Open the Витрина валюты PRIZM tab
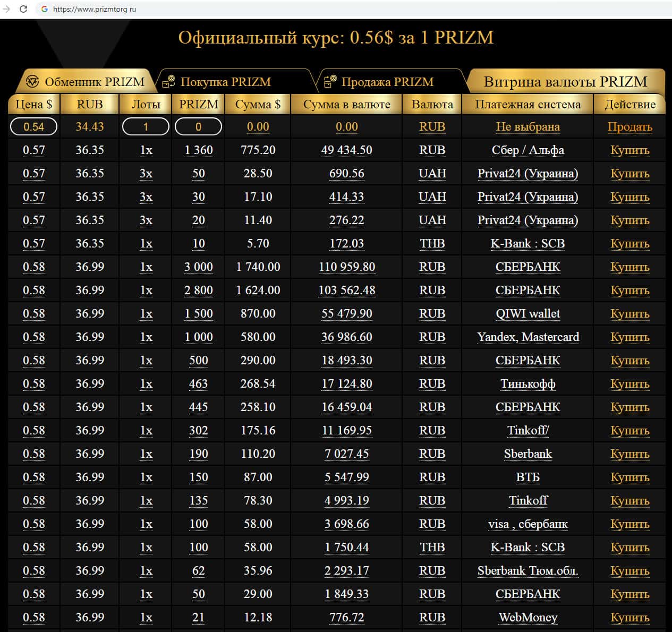 tap(565, 82)
